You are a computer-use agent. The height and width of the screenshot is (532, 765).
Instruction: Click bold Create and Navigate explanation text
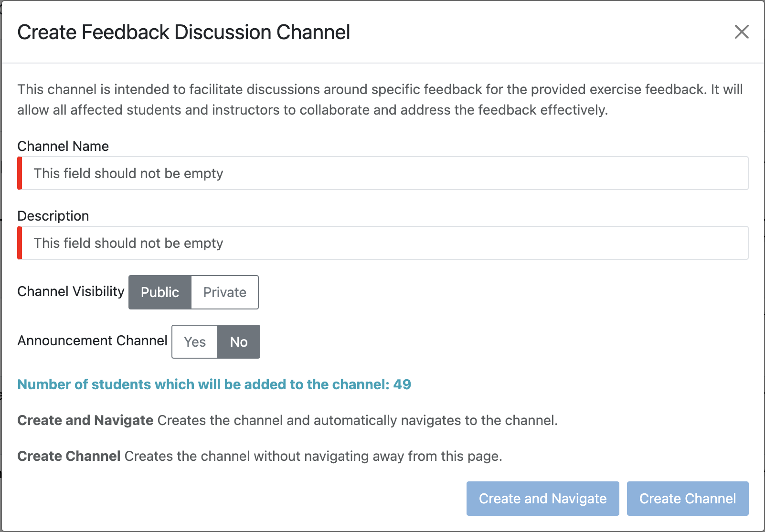click(85, 420)
